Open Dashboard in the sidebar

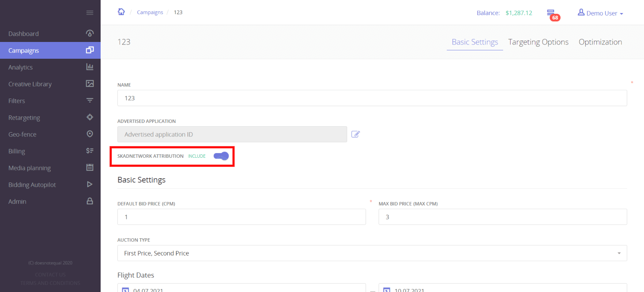tap(50, 34)
